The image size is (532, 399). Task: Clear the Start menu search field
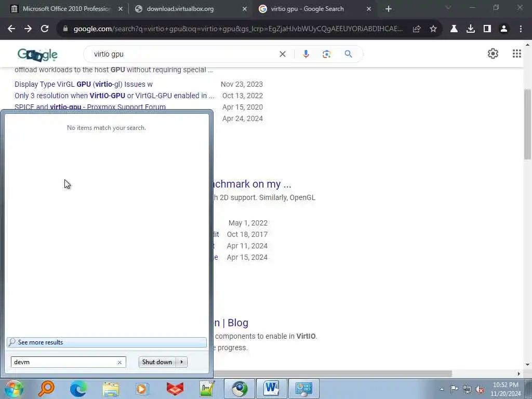(119, 362)
